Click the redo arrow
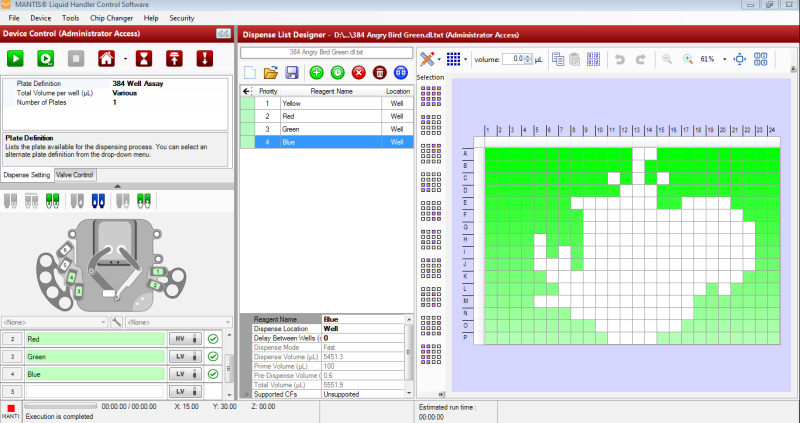Screen dimensions: 800x423 [640, 59]
